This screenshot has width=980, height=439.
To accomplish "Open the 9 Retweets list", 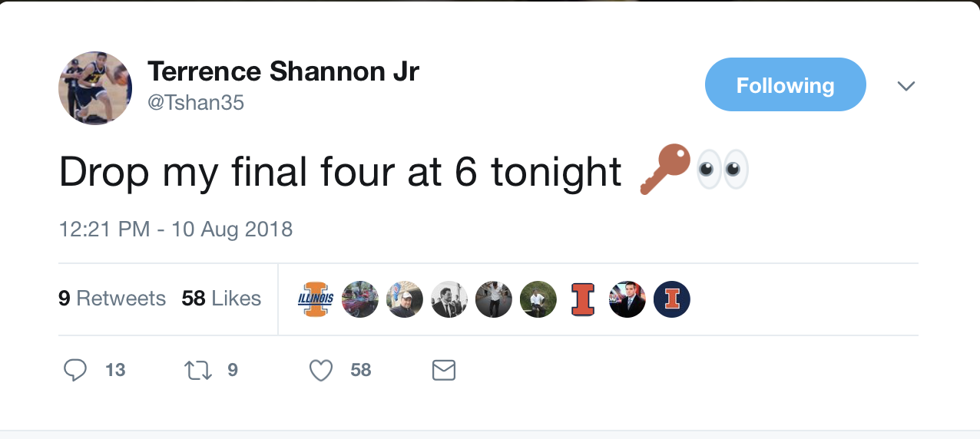I will [112, 299].
